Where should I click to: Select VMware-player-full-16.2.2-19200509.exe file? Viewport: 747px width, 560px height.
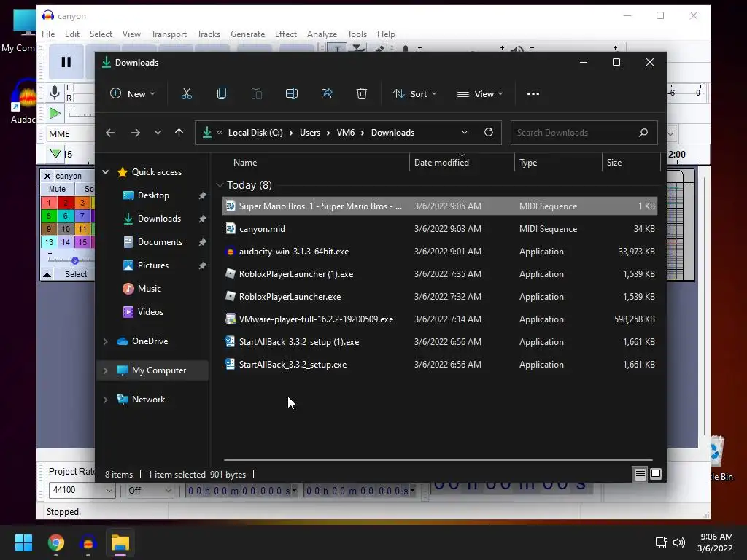pyautogui.click(x=440, y=319)
